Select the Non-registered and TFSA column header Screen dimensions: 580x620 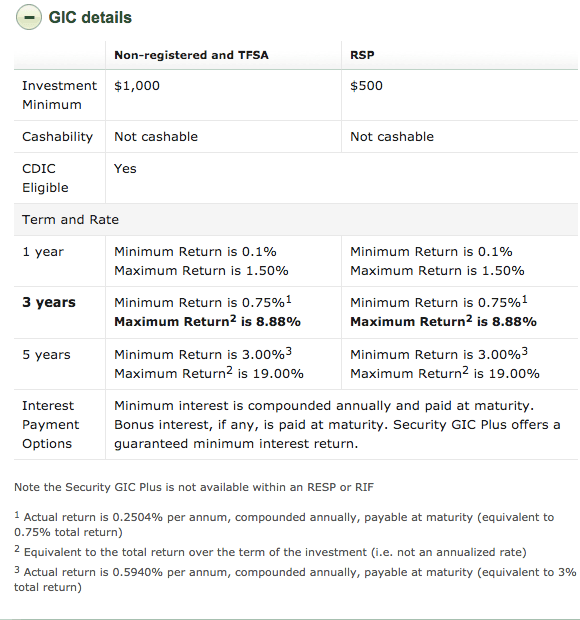pos(191,55)
